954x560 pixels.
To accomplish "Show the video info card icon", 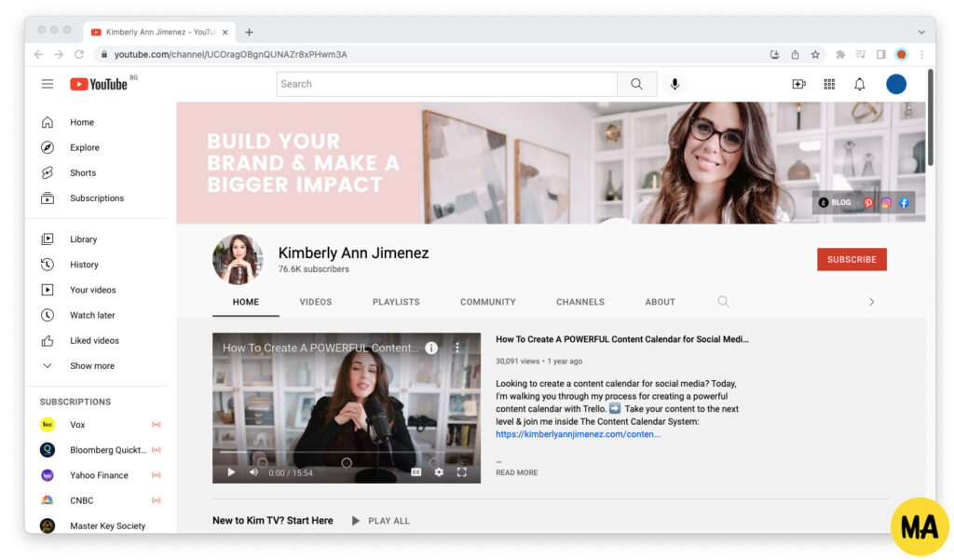I will 431,348.
